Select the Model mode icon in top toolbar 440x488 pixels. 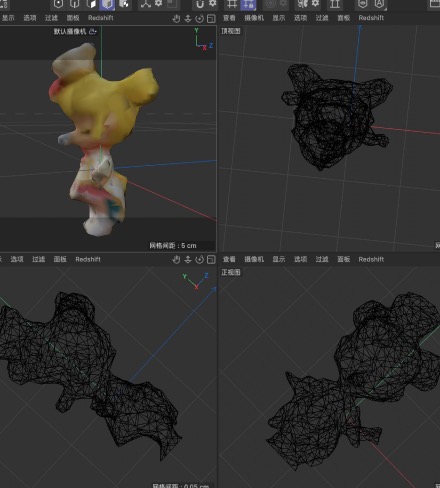(58, 4)
